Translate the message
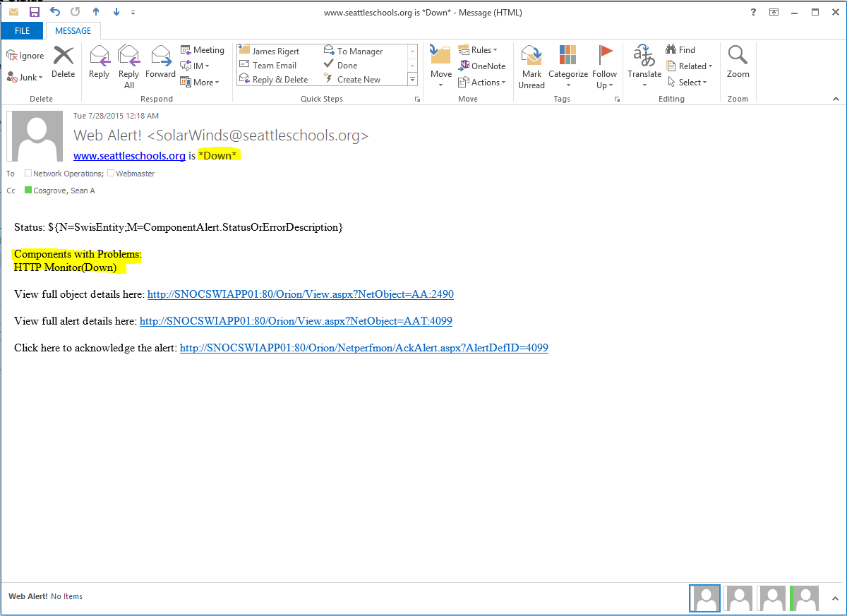 644,66
